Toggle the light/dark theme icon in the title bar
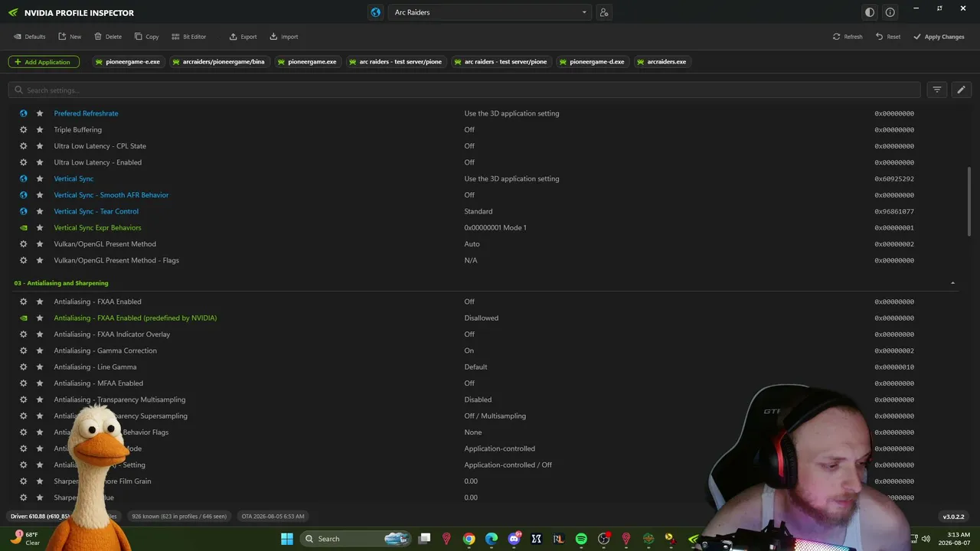The width and height of the screenshot is (980, 551). [x=869, y=12]
